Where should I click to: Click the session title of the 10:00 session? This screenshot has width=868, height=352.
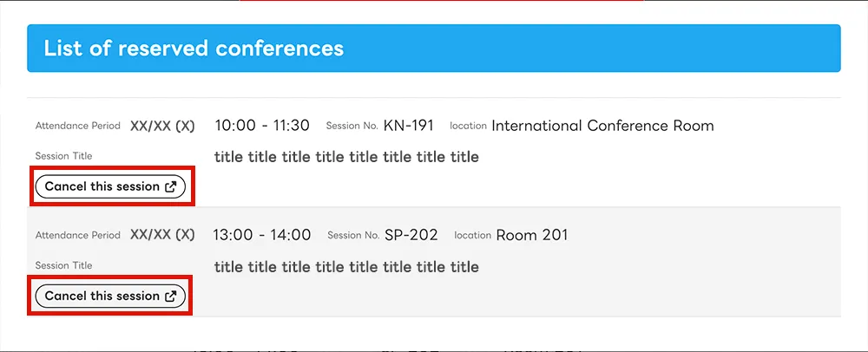(346, 157)
